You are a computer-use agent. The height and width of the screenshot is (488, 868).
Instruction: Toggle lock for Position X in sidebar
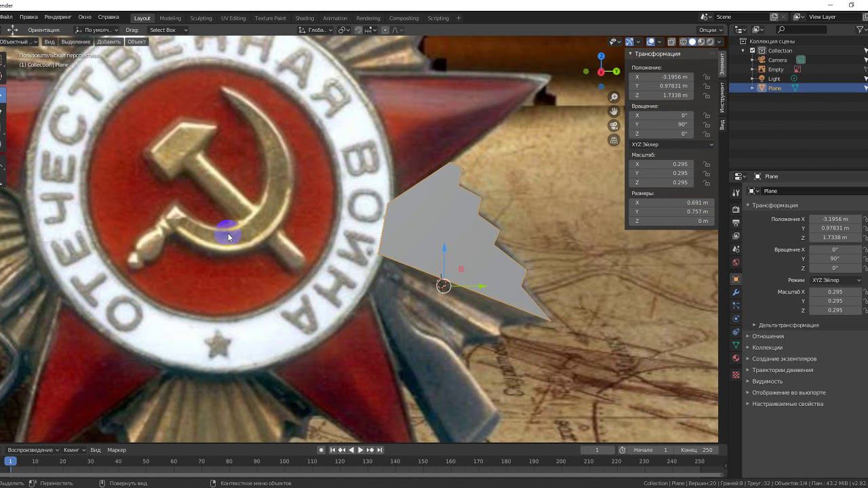pos(707,77)
